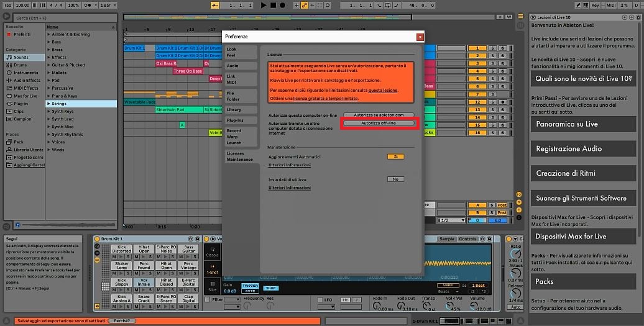644x326 pixels.
Task: Open the 'questa lezione' link
Action: click(x=383, y=90)
